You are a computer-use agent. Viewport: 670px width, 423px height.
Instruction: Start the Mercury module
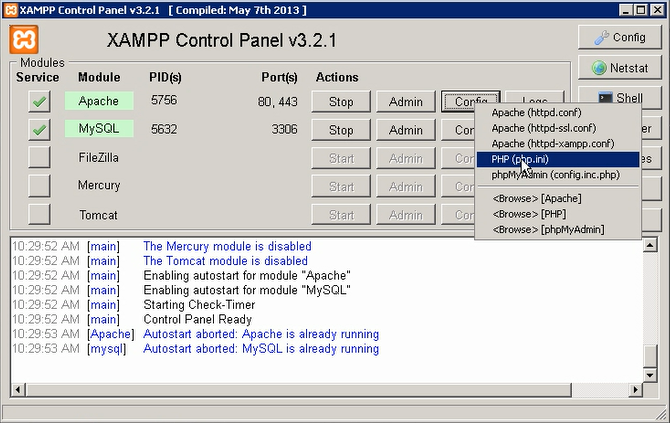tap(341, 186)
